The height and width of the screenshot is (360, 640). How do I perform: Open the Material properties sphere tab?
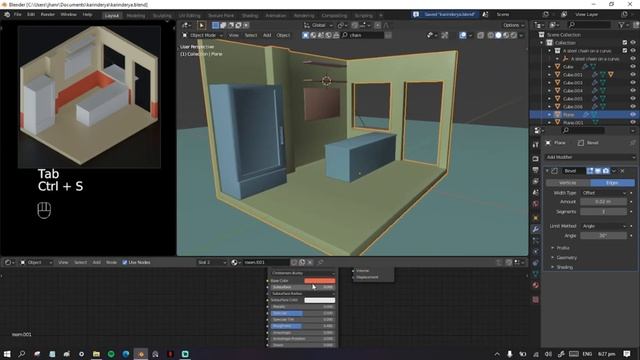point(536,285)
